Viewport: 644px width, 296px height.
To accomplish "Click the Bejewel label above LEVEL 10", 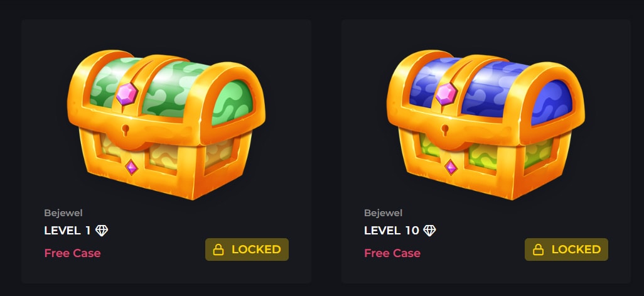I will point(383,213).
